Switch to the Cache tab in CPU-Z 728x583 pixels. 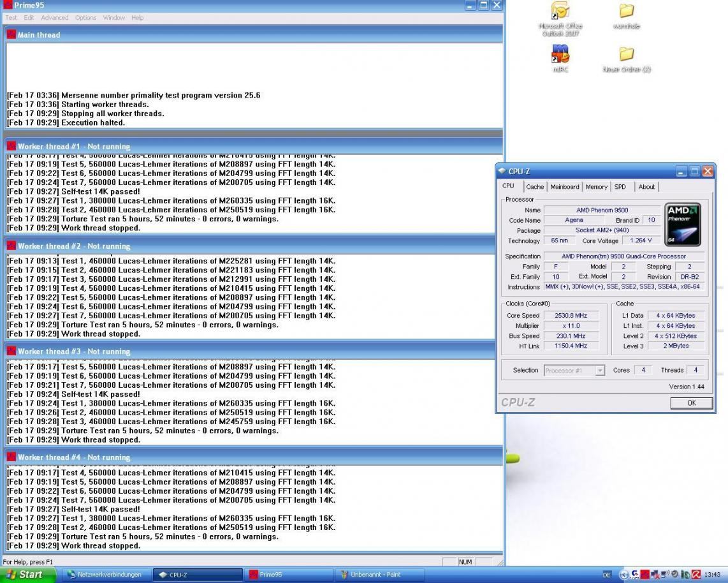535,187
